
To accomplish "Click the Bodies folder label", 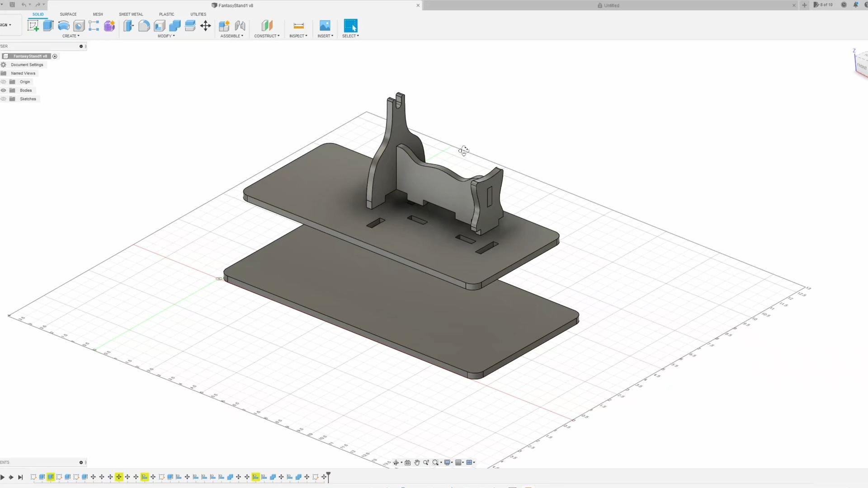I will click(26, 90).
